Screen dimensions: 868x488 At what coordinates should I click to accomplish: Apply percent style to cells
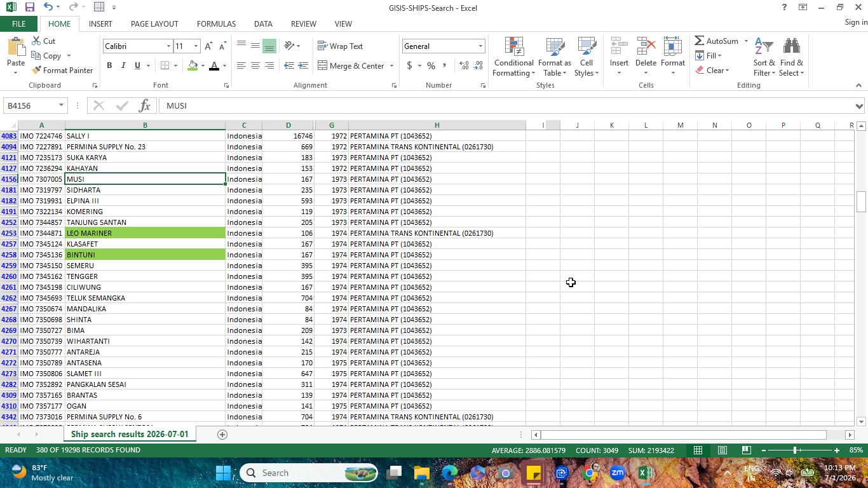pyautogui.click(x=431, y=65)
